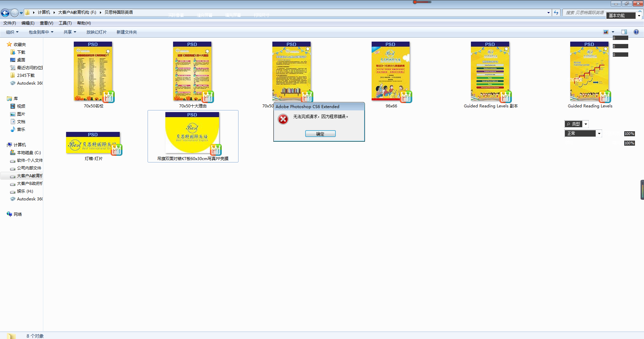Click the forward navigation arrow button

(14, 13)
